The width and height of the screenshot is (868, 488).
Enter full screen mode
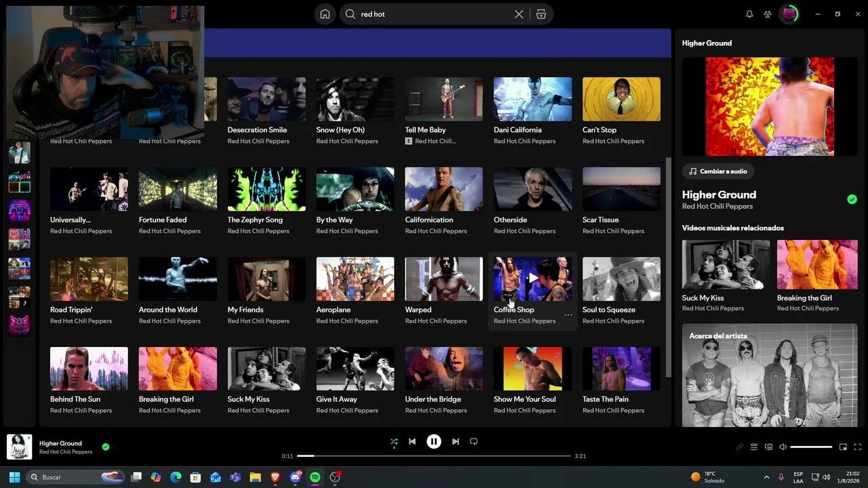[858, 447]
